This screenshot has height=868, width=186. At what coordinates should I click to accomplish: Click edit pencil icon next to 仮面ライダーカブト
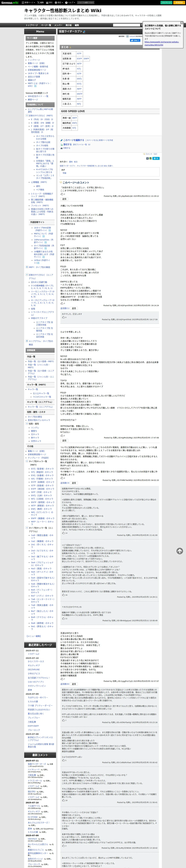point(84,32)
